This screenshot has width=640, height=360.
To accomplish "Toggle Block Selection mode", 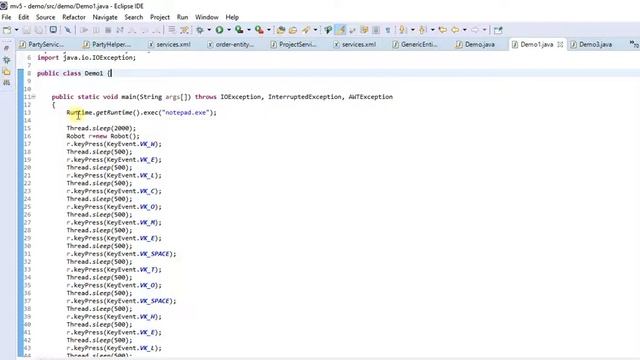I will pos(376,30).
